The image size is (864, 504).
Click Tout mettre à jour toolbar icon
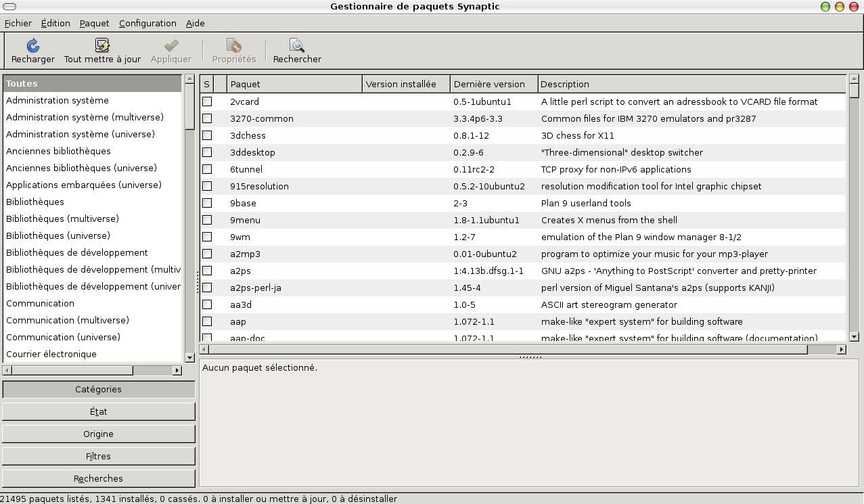102,45
